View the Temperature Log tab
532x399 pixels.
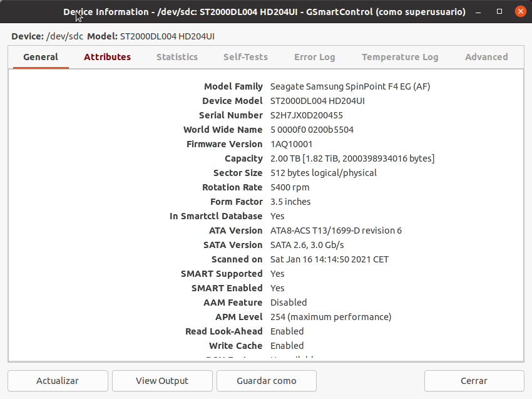(x=400, y=57)
